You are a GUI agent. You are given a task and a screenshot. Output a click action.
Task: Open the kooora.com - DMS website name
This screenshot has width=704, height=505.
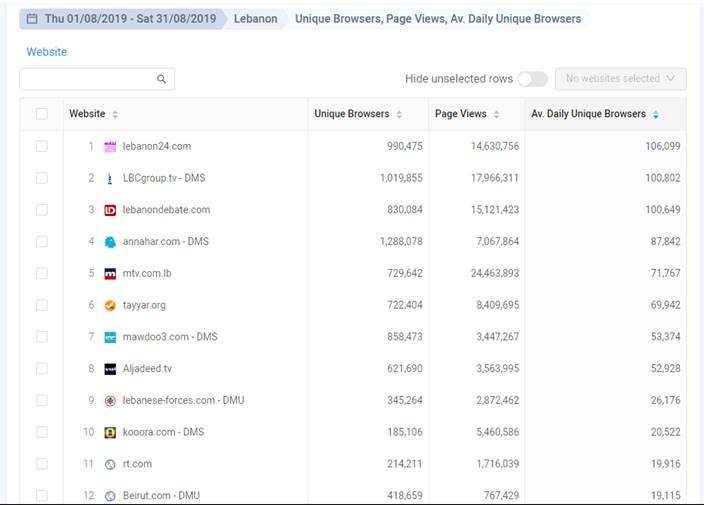click(x=163, y=432)
